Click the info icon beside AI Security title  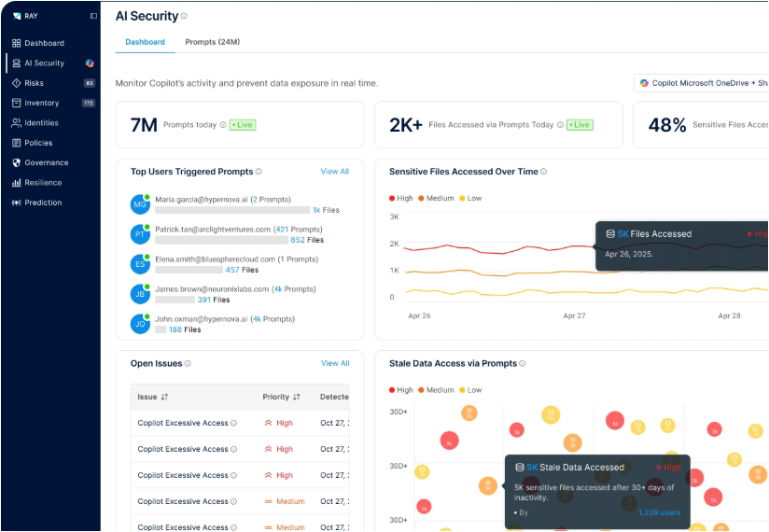tap(184, 16)
